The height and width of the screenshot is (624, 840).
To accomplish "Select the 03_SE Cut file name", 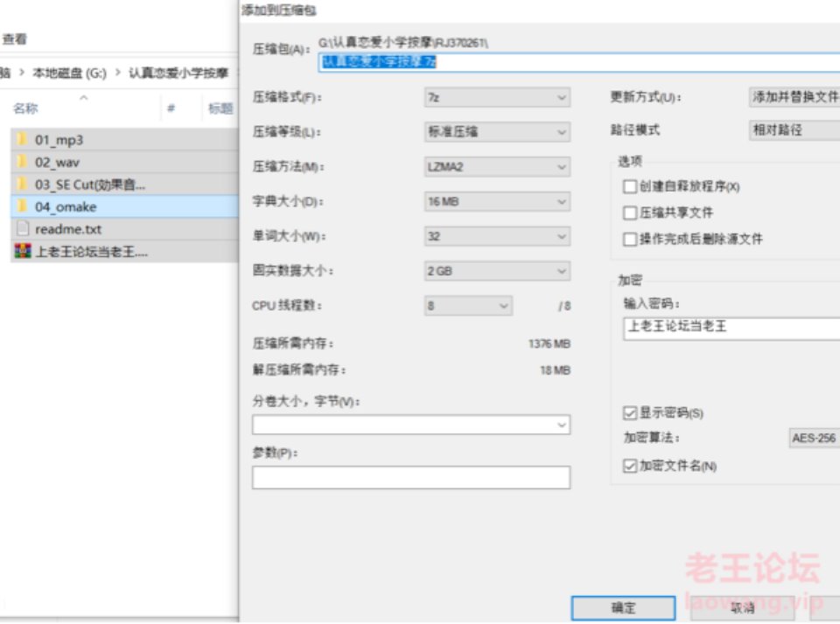I will pyautogui.click(x=90, y=185).
